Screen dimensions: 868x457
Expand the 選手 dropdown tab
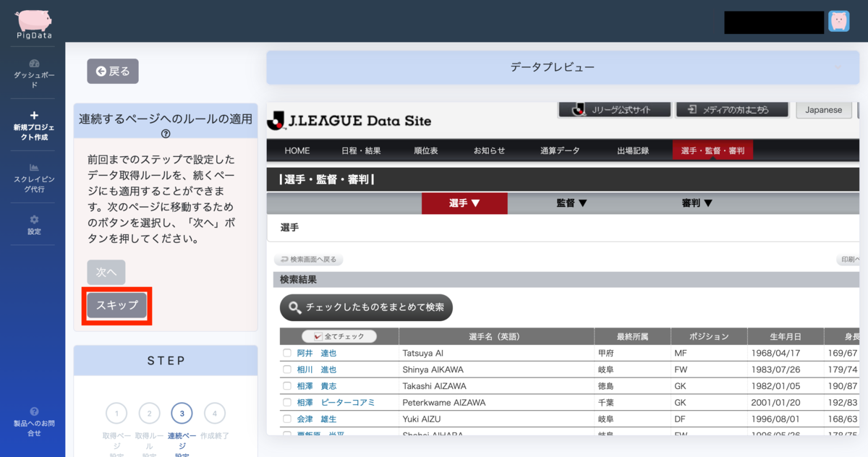pos(464,203)
